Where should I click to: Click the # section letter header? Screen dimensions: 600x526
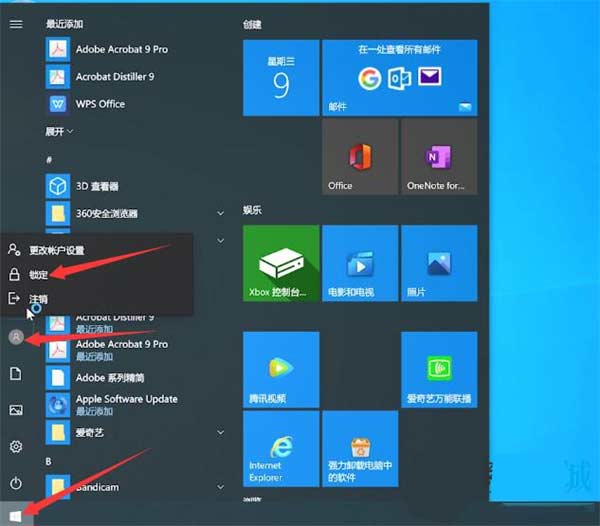click(x=49, y=160)
